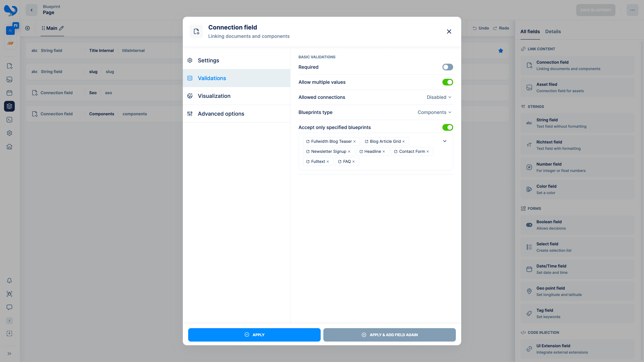The image size is (644, 362).
Task: Switch to the Visualization section
Action: [x=214, y=96]
